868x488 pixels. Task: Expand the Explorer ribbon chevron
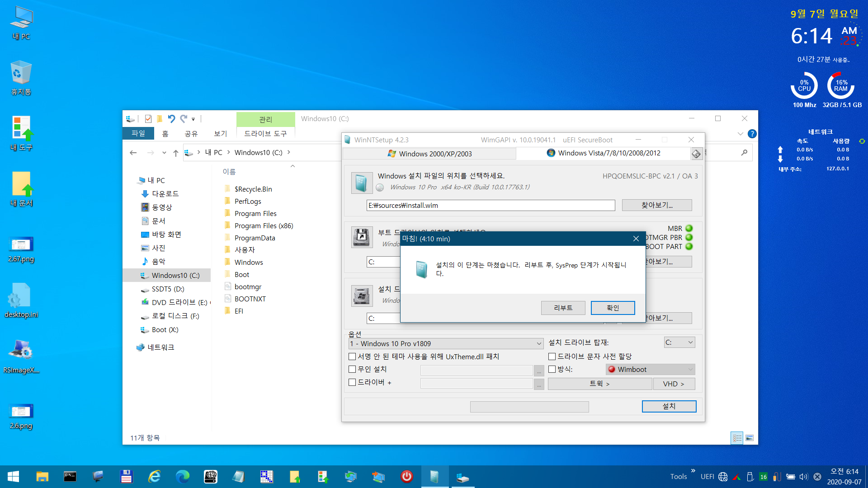(740, 134)
